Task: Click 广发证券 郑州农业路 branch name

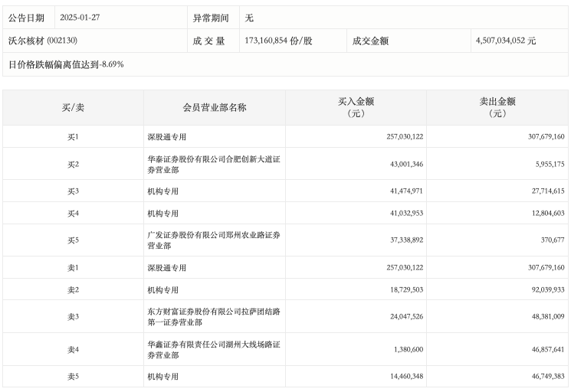Action: click(214, 240)
